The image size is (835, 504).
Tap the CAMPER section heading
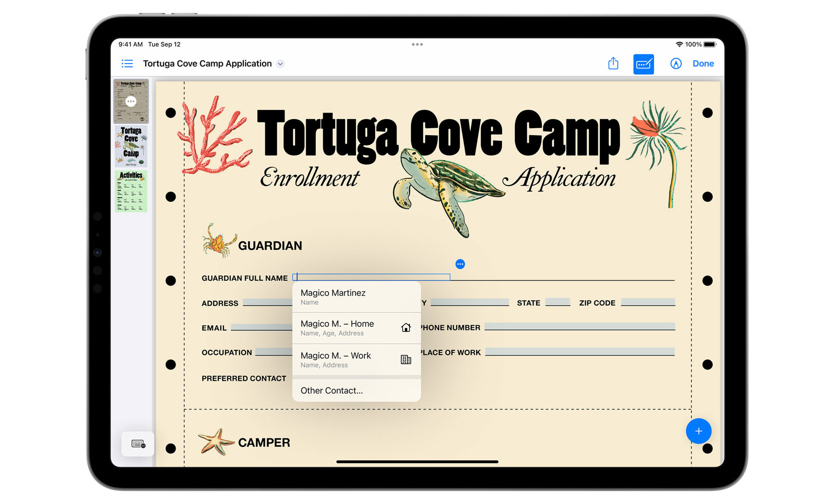tap(264, 443)
